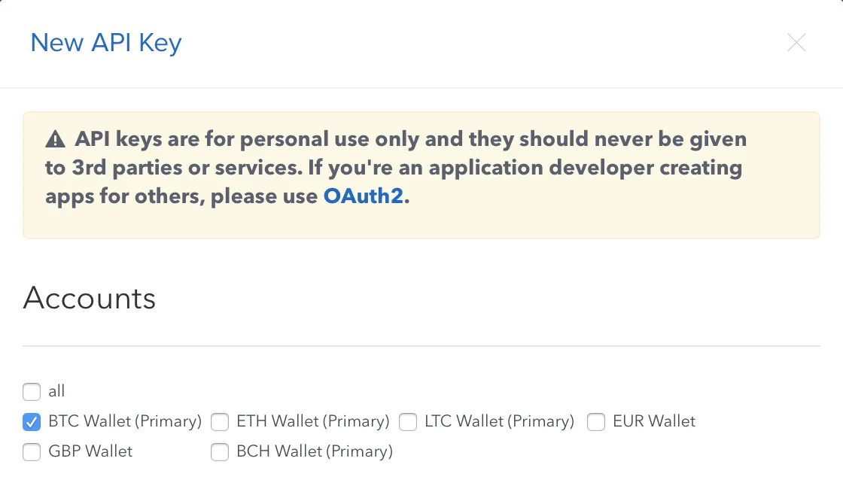Image resolution: width=843 pixels, height=504 pixels.
Task: Click the 'Accounts' section heading
Action: (90, 299)
